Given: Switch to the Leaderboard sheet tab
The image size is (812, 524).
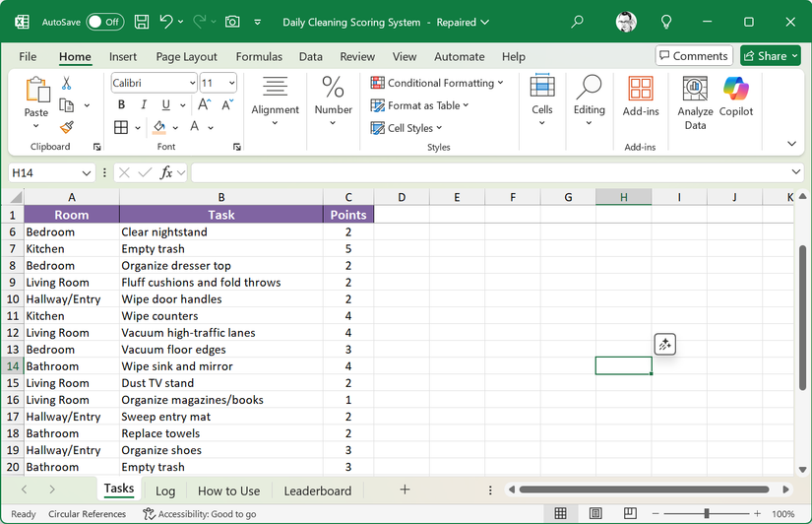Looking at the screenshot, I should pyautogui.click(x=317, y=491).
